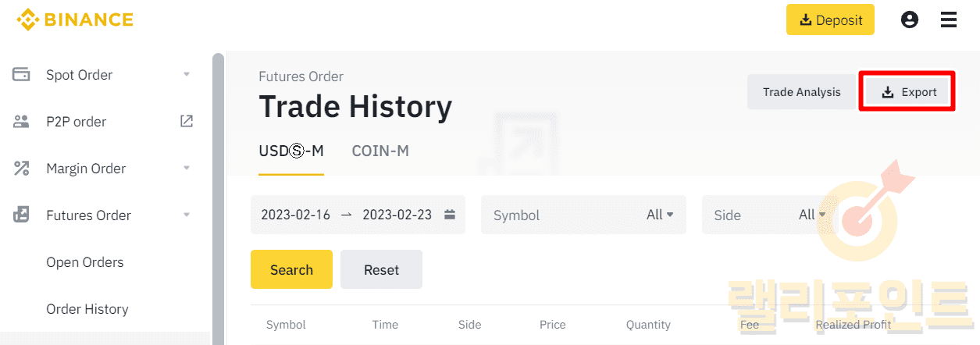Open the date range calendar icon
This screenshot has height=345, width=980.
click(x=450, y=215)
